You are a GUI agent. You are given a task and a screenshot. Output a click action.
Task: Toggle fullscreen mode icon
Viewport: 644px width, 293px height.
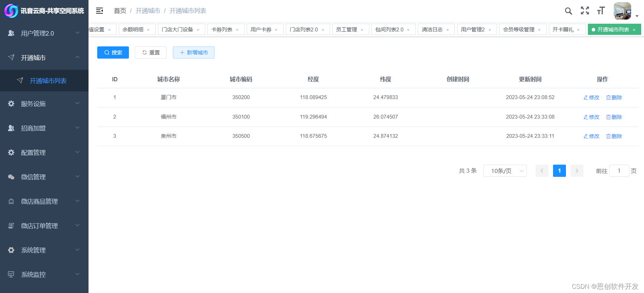point(585,11)
